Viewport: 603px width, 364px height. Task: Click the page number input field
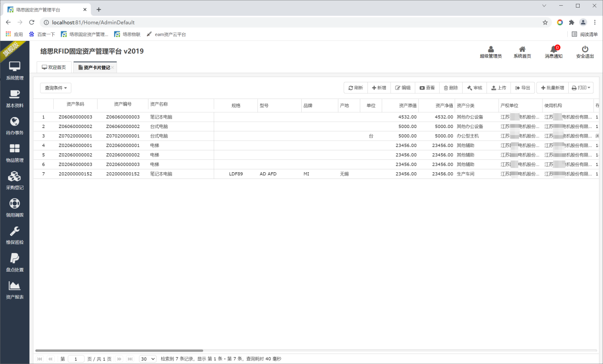pos(76,359)
